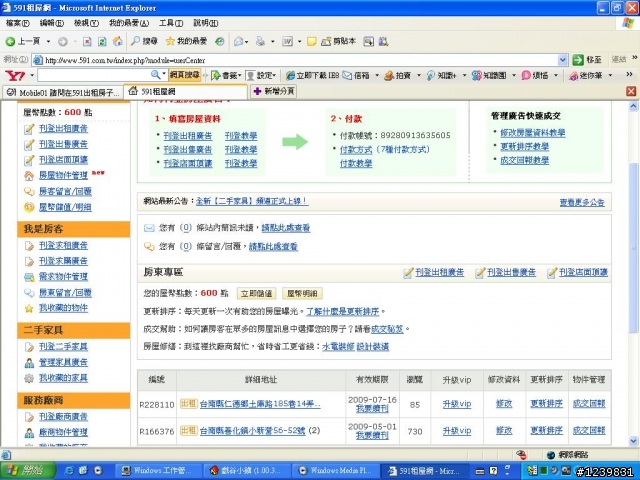Screen dimensions: 640x480
Task: Click the Yahoo toolbar 知識+ icon
Action: (431, 75)
